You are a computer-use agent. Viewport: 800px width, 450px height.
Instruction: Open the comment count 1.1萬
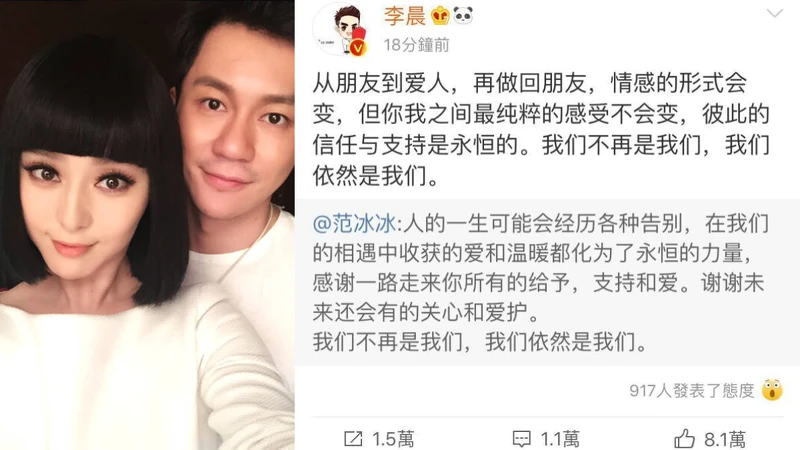(560, 439)
